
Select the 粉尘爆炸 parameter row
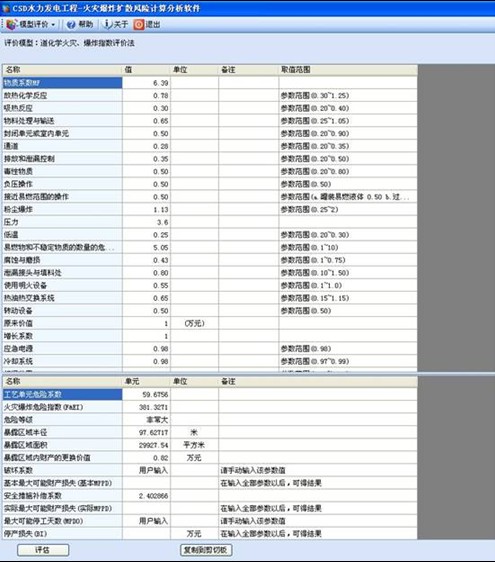(210, 209)
